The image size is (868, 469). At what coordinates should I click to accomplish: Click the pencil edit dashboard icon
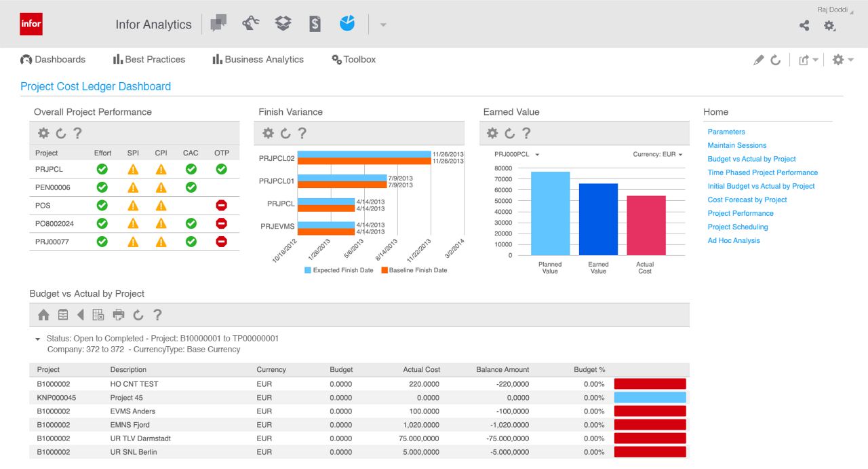759,60
